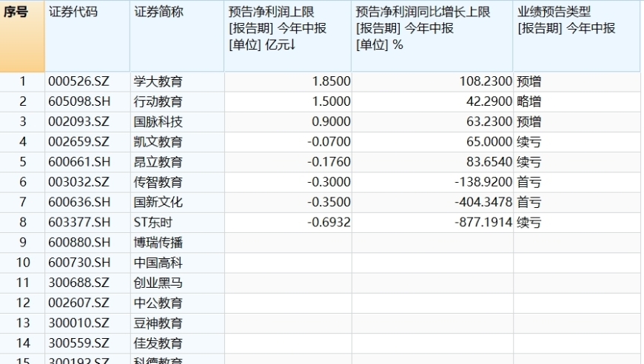Select row number 14
Screen dimensions: 644x364
(23, 343)
